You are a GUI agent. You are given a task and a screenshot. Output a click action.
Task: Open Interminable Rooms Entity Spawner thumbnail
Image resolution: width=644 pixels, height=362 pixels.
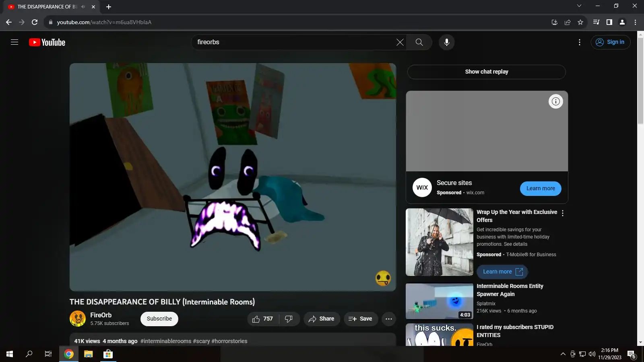(440, 301)
